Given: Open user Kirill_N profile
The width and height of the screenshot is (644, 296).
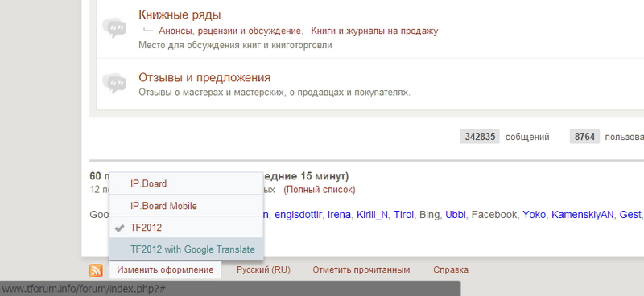Looking at the screenshot, I should [x=372, y=214].
